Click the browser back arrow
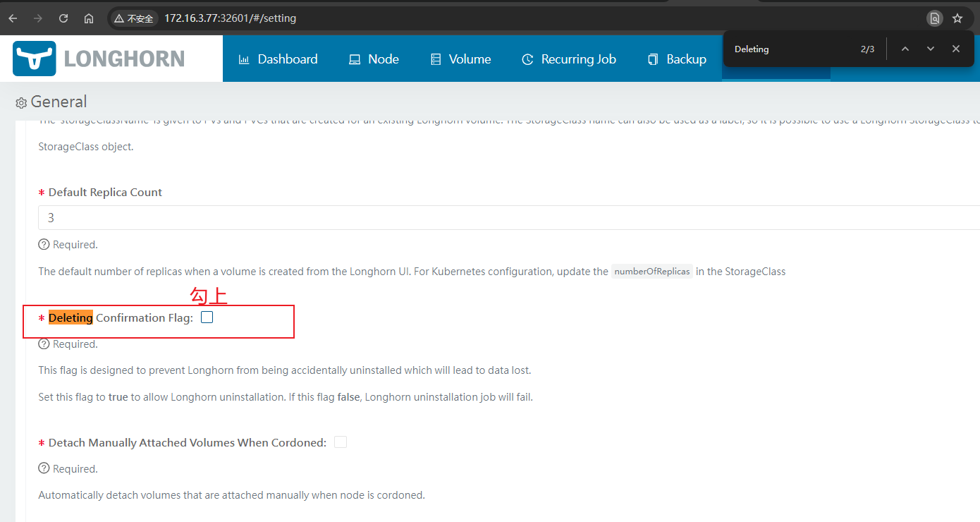980x522 pixels. pyautogui.click(x=13, y=18)
